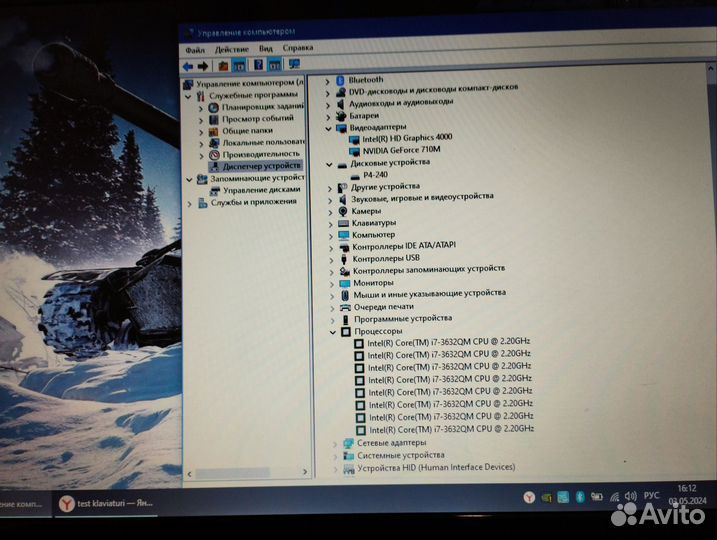Select the Bluetooth device category
The height and width of the screenshot is (540, 717).
pos(365,79)
